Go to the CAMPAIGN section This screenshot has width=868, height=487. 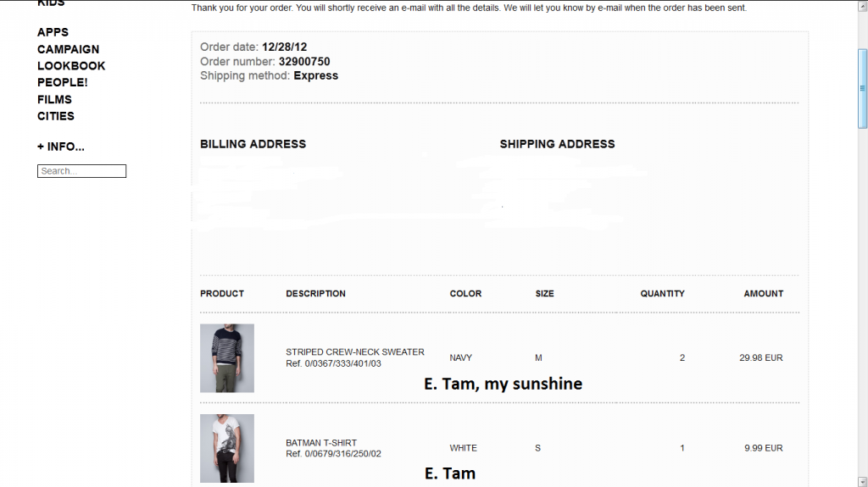[68, 49]
